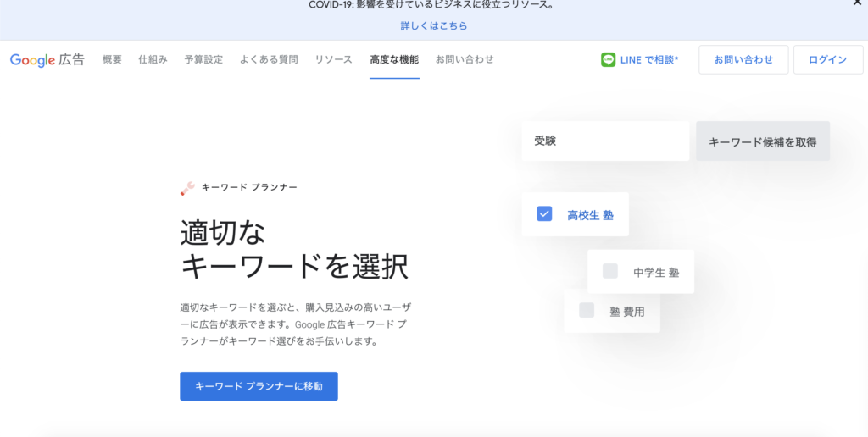Open the リソース menu item

click(333, 59)
